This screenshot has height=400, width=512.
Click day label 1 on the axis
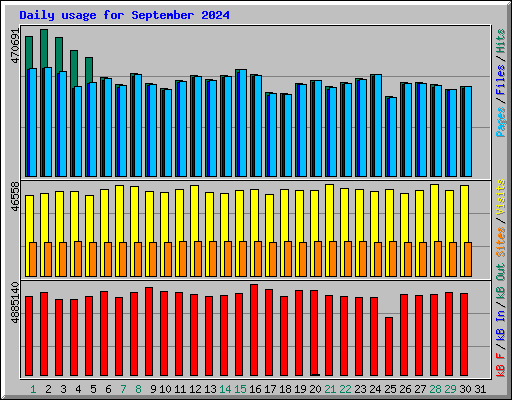[33, 389]
